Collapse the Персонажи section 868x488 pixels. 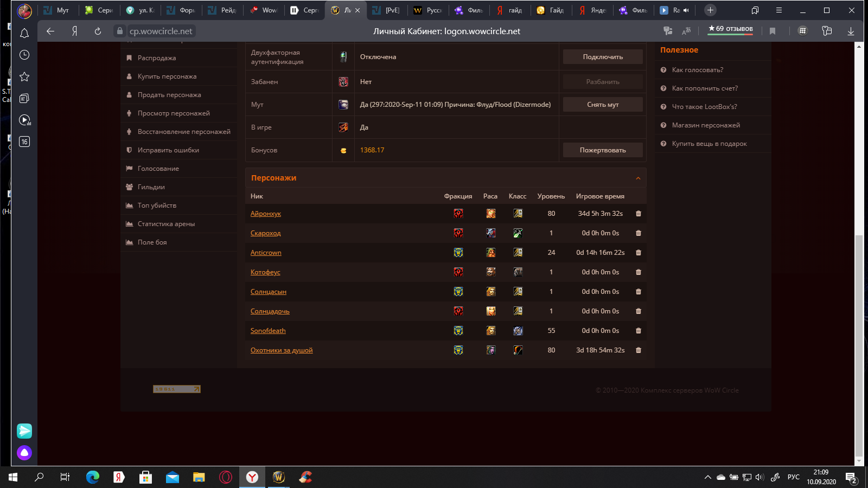point(638,178)
